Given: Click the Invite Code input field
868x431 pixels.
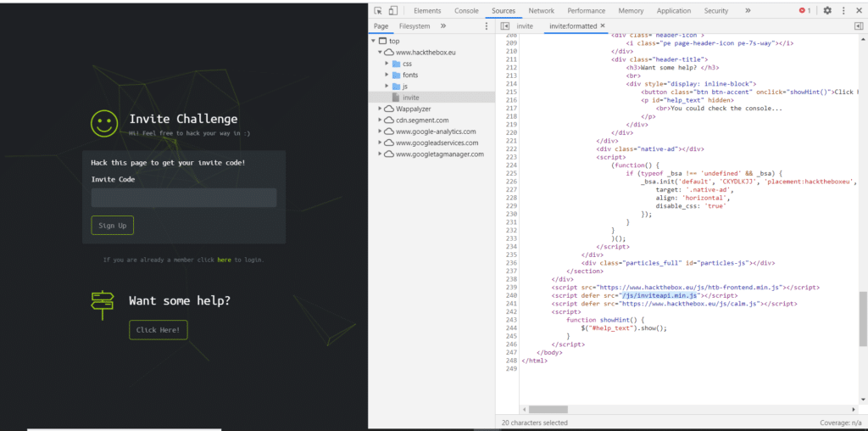Looking at the screenshot, I should point(184,198).
